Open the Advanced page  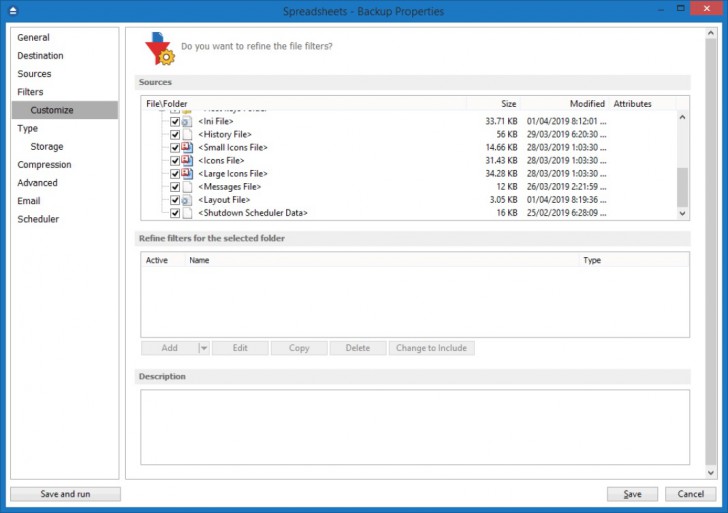click(38, 183)
